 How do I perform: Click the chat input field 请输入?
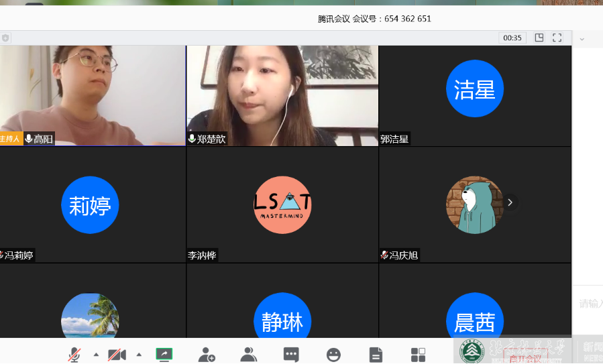pyautogui.click(x=591, y=304)
